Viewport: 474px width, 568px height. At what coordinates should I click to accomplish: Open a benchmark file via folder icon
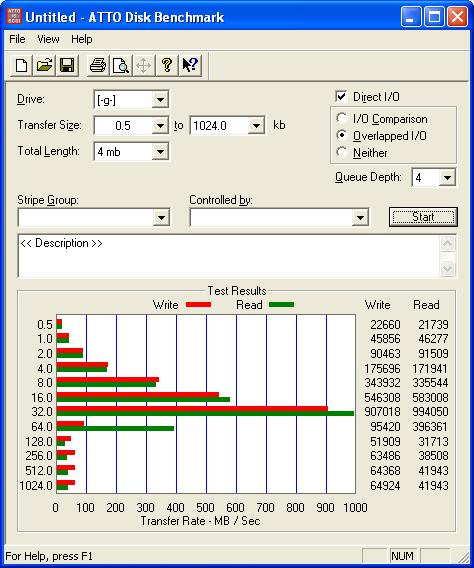coord(44,66)
